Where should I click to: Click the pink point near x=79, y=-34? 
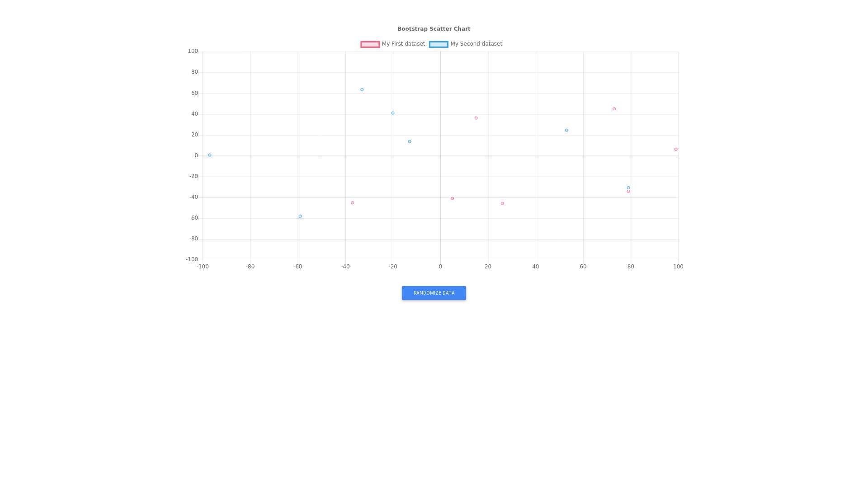(x=628, y=192)
